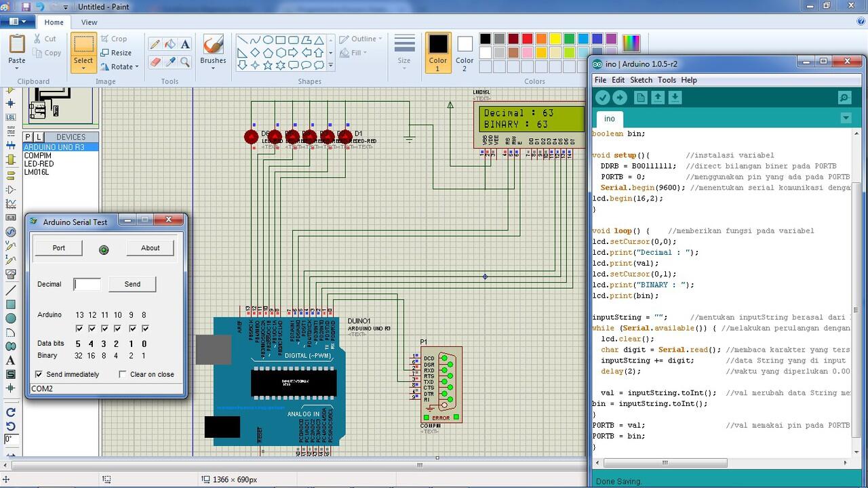
Task: Select LED-RED in Proteus devices list
Action: point(39,164)
